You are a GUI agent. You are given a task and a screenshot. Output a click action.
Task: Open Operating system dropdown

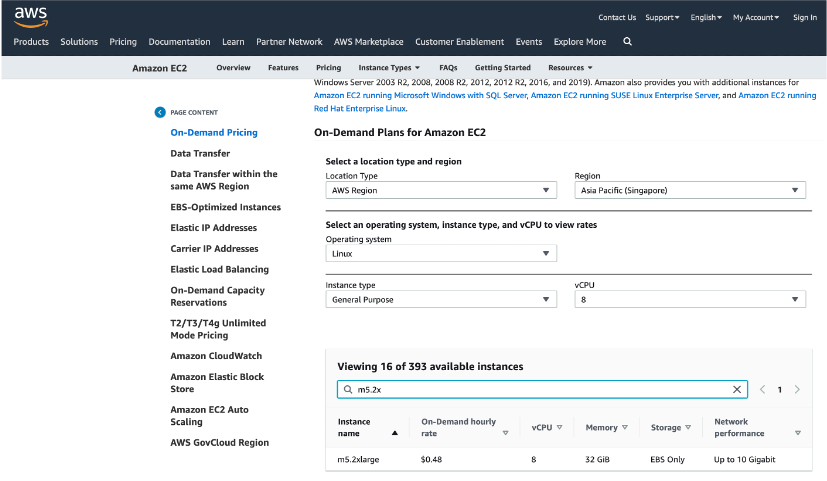coord(441,254)
